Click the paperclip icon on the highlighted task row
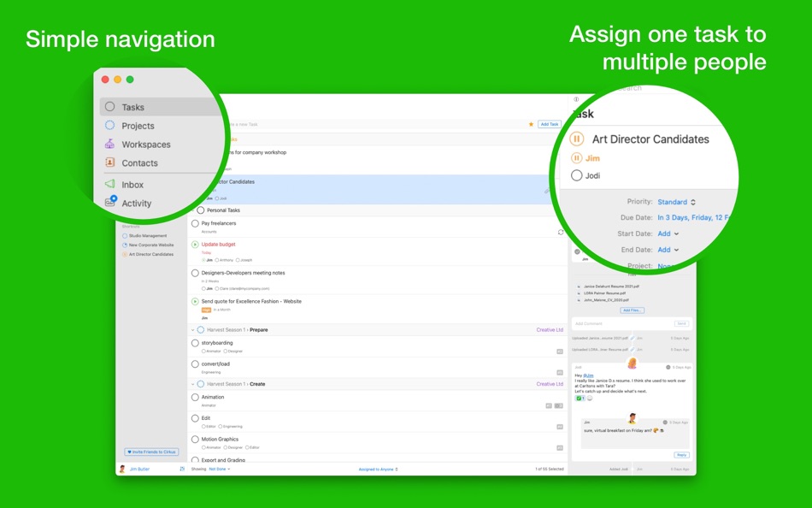The image size is (812, 508). coord(546,192)
